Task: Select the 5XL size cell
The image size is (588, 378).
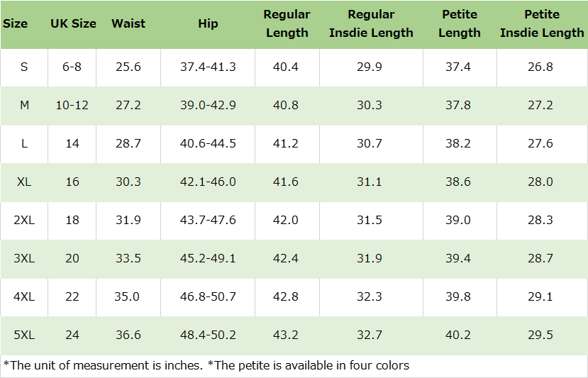Action: tap(24, 335)
